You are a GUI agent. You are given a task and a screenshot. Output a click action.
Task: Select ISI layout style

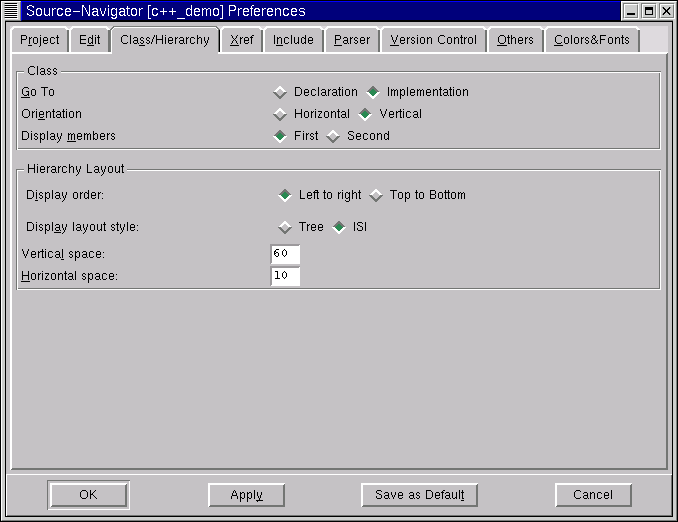pos(339,227)
